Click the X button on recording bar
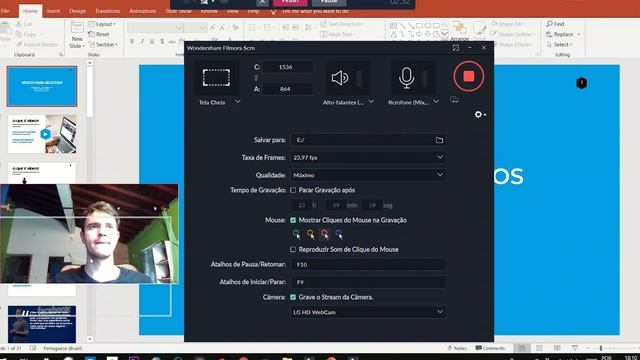The width and height of the screenshot is (640, 360). (262, 2)
